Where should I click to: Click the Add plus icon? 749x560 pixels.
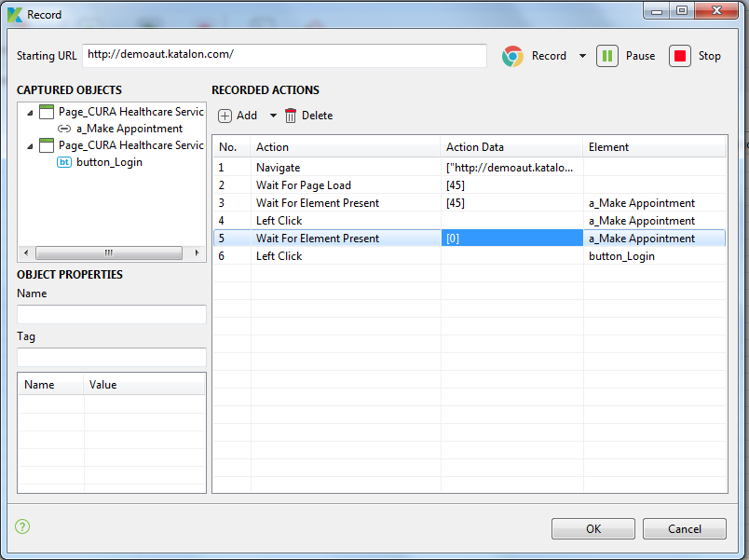tap(225, 116)
